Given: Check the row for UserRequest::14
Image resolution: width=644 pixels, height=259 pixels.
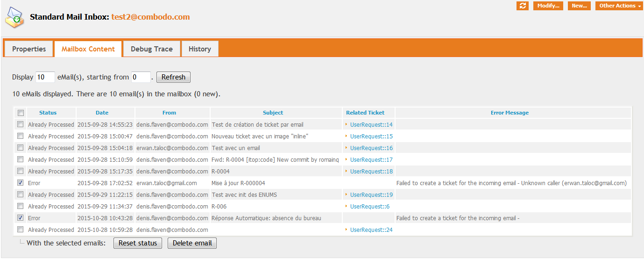Looking at the screenshot, I should pos(20,124).
